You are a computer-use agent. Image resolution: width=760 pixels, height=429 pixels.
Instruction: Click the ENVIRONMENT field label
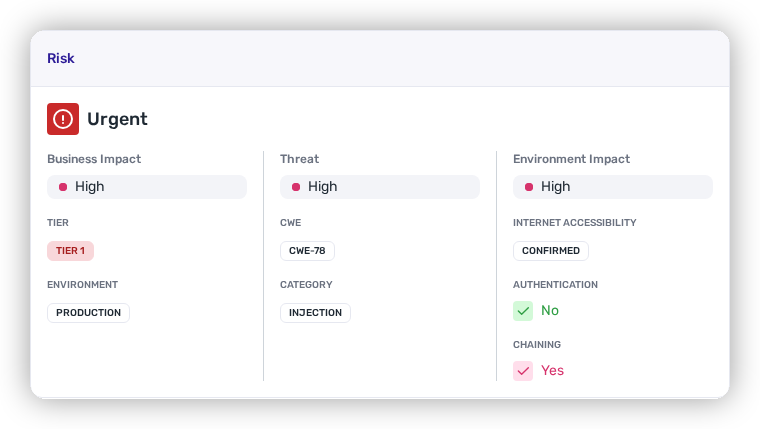coord(82,285)
